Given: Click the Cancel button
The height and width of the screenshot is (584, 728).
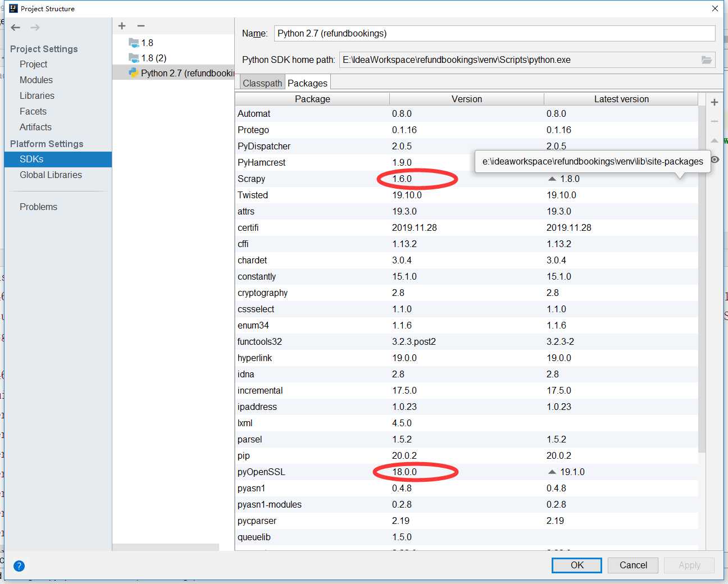Looking at the screenshot, I should pyautogui.click(x=633, y=565).
